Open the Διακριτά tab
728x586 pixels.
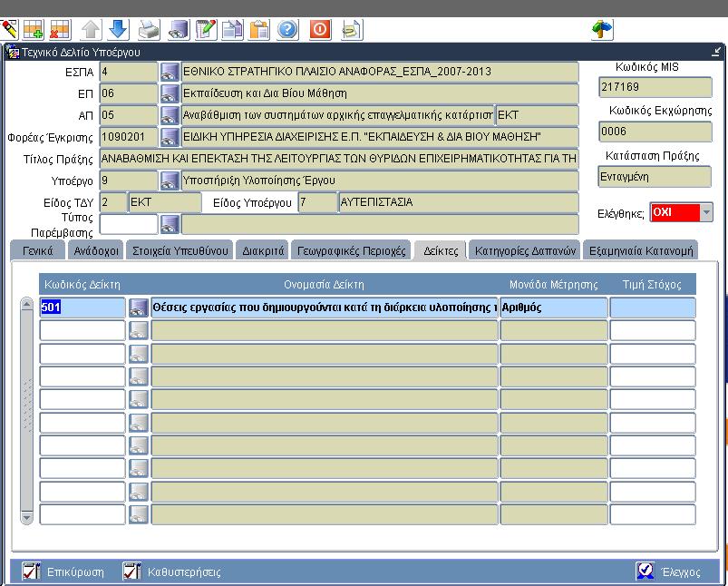[x=263, y=251]
